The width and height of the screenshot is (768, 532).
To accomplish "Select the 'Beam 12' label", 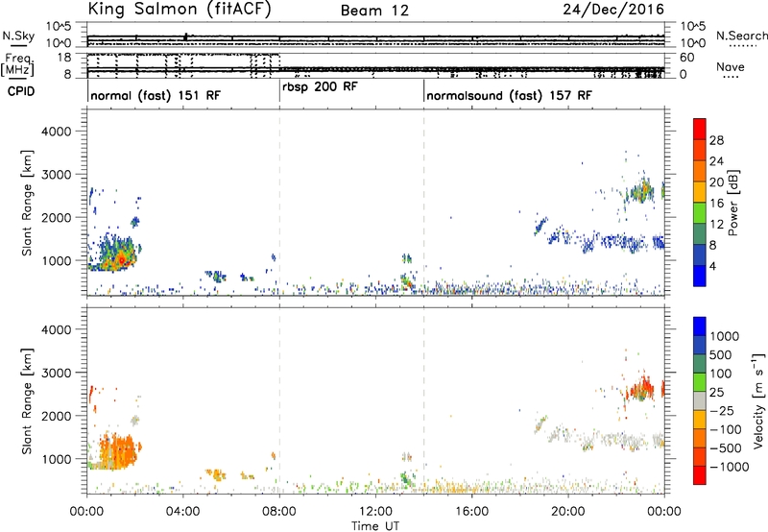I will pyautogui.click(x=374, y=11).
